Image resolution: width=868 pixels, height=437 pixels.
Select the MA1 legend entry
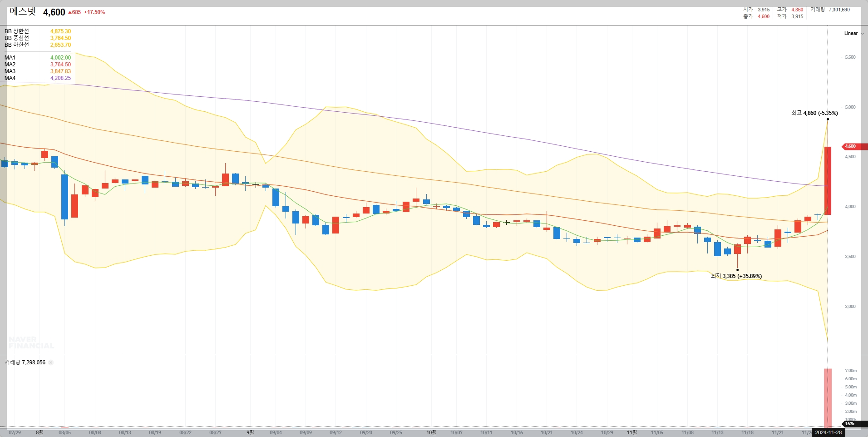pyautogui.click(x=38, y=58)
